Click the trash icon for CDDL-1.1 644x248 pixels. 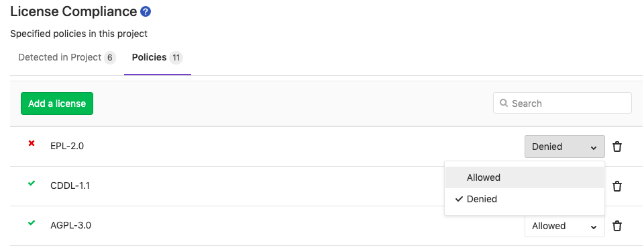coord(617,186)
